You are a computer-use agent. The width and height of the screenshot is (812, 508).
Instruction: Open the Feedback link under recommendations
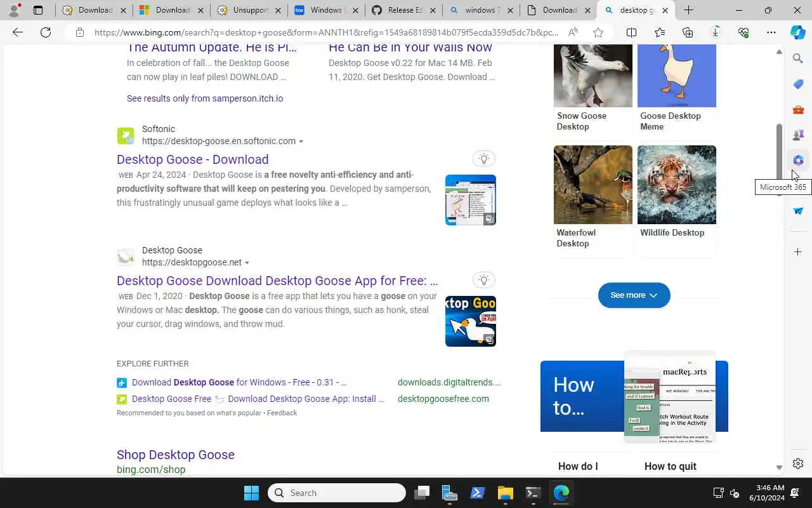click(x=282, y=413)
